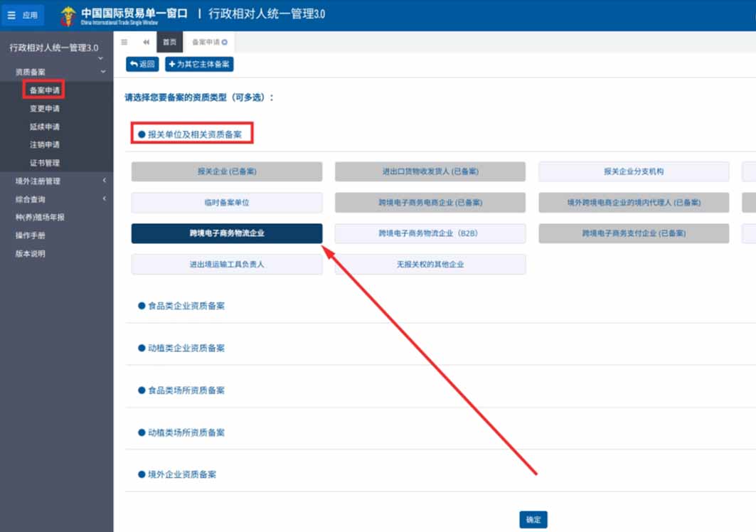756x532 pixels.
Task: Select the 进出境运输工具负责人 option
Action: [x=227, y=265]
